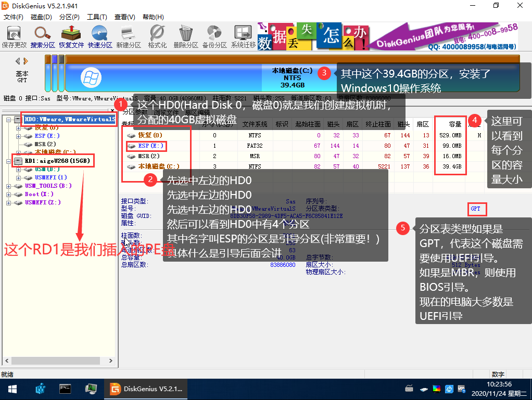This screenshot has width=532, height=400.
Task: Click the disk GUID value text
Action: (x=286, y=216)
